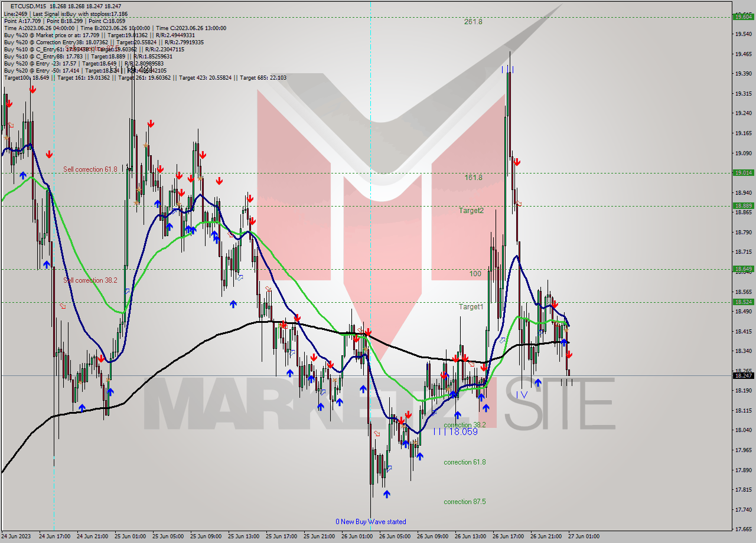Click the '25 Jun 01:00' time label

click(129, 537)
